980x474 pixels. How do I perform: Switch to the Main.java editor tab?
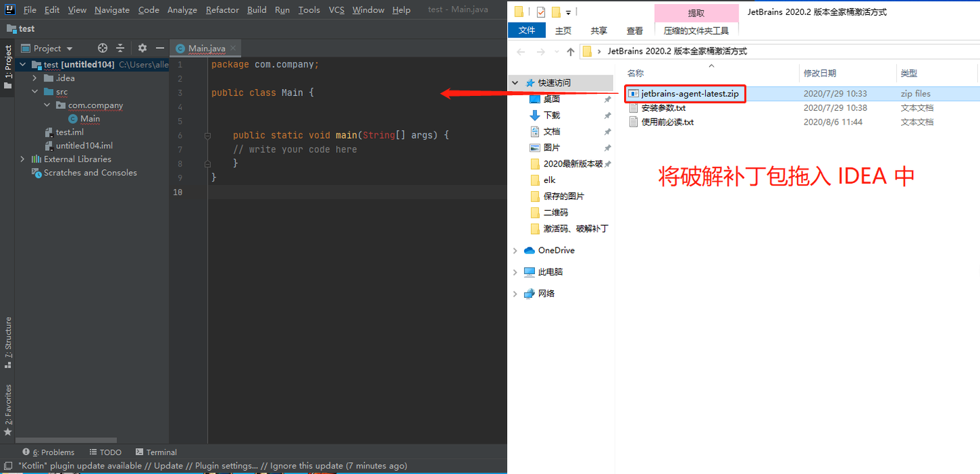pos(206,48)
